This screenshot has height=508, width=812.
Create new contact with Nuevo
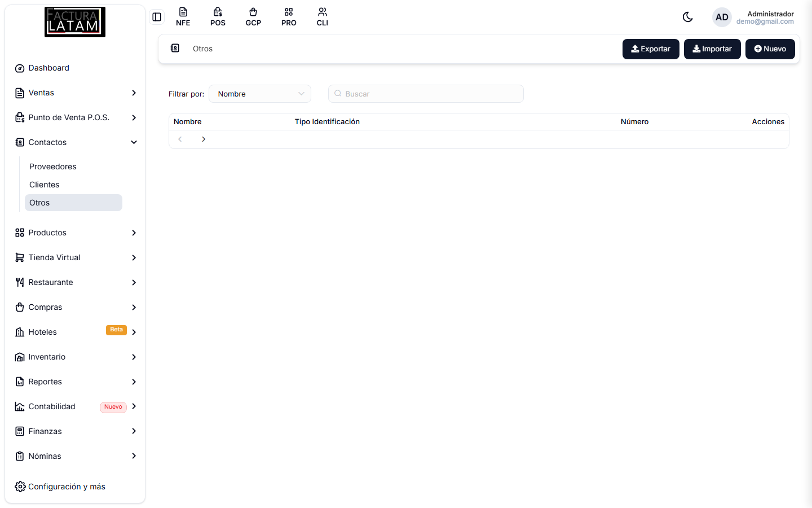[770, 49]
